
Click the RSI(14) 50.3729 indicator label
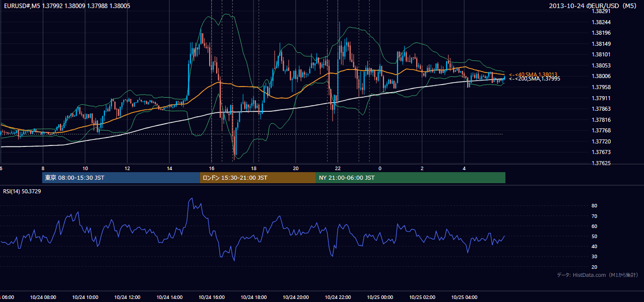(x=22, y=191)
